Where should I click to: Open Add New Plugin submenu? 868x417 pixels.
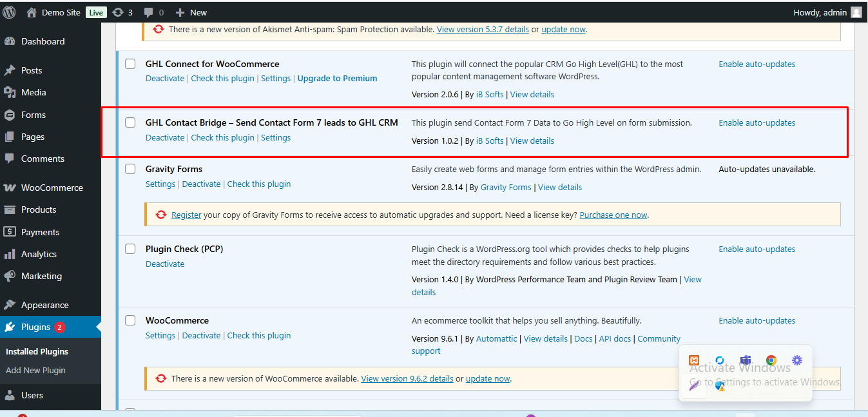point(35,370)
